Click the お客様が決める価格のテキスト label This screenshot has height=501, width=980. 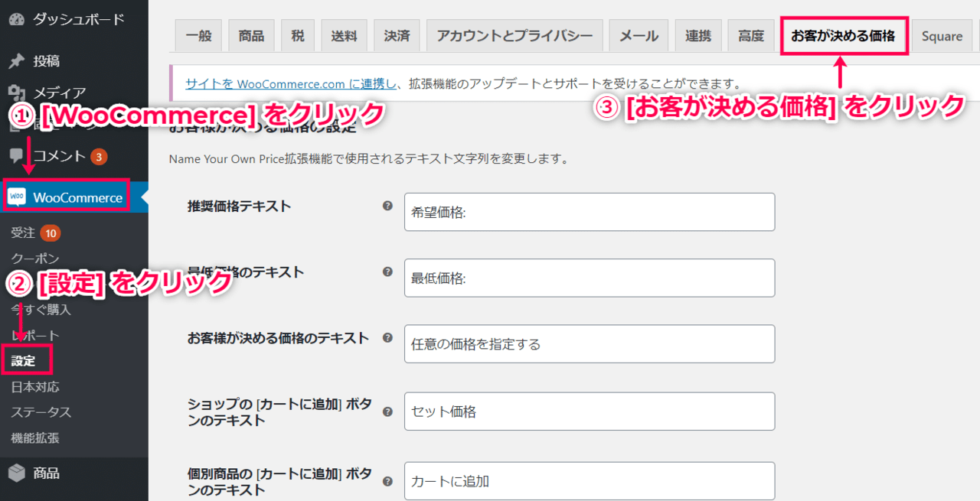tap(279, 338)
